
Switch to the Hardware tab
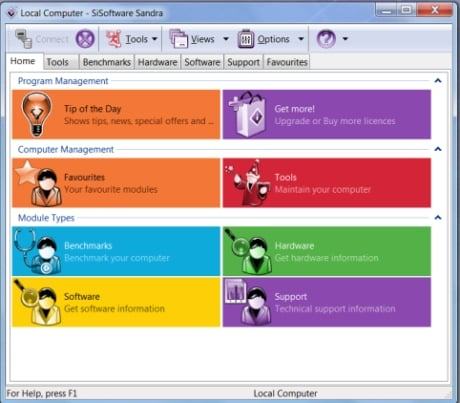[157, 62]
